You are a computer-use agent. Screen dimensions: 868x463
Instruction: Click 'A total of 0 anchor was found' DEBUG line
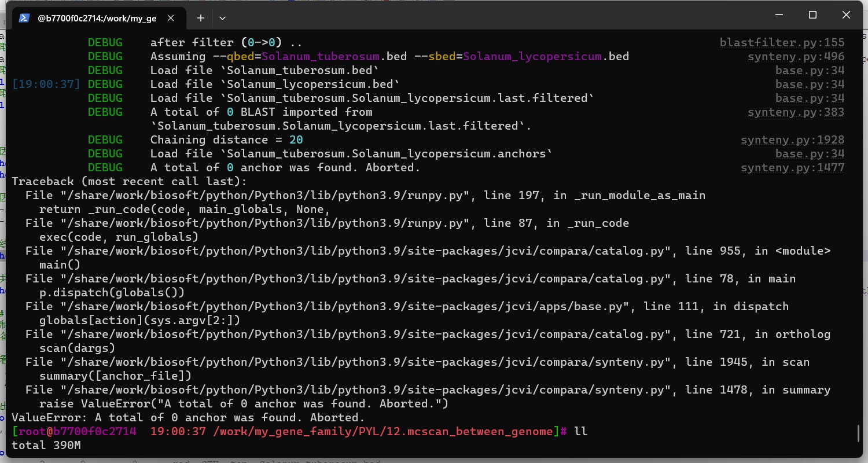[x=285, y=167]
